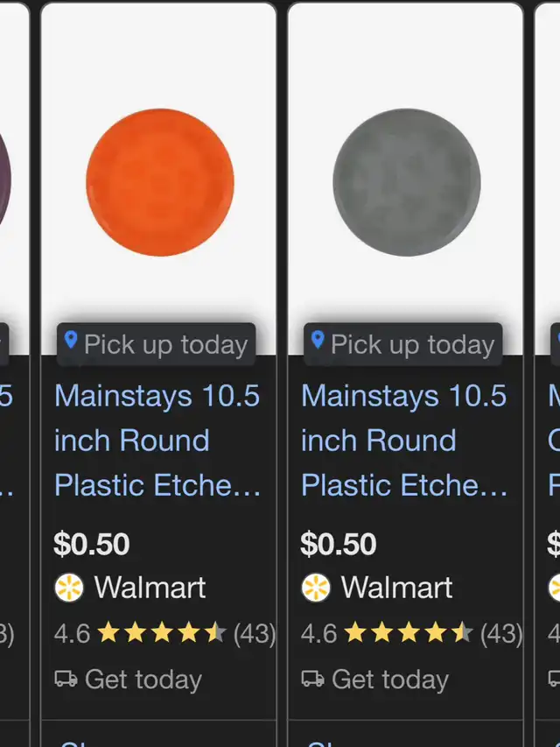This screenshot has width=560, height=747.
Task: Open the (43) reviews count for orange plate
Action: click(254, 633)
